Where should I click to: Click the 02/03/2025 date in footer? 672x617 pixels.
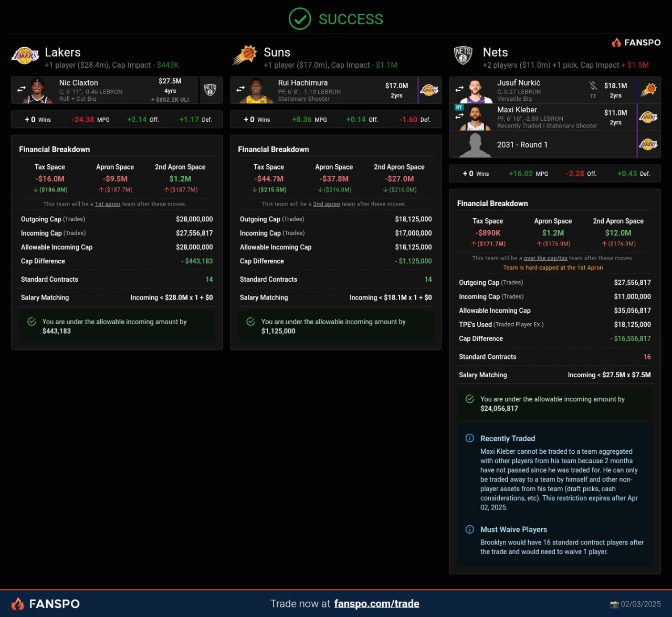tap(640, 604)
